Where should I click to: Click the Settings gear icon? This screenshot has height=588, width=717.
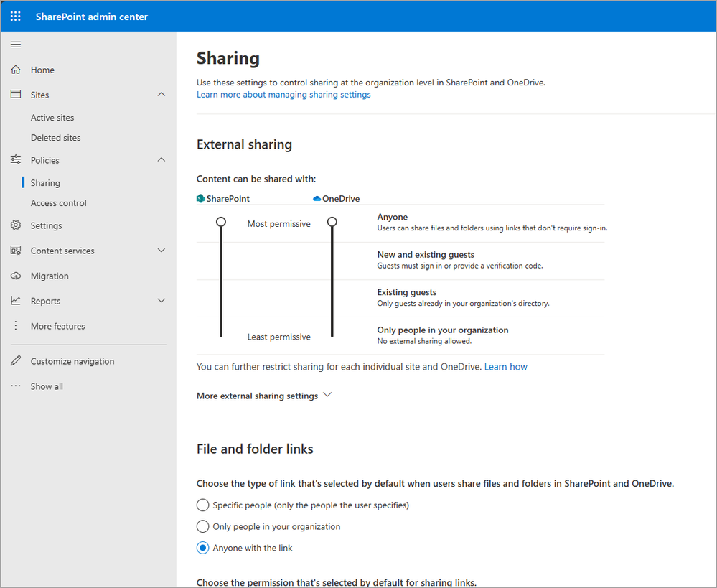click(16, 225)
